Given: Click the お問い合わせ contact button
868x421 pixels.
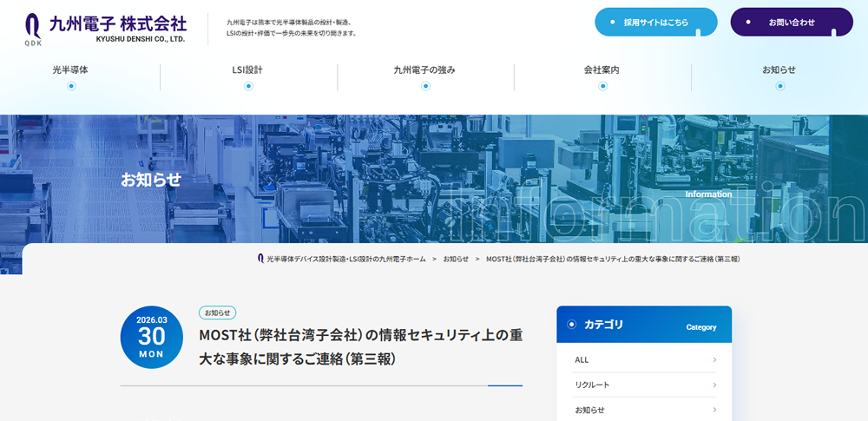Looking at the screenshot, I should tap(791, 23).
